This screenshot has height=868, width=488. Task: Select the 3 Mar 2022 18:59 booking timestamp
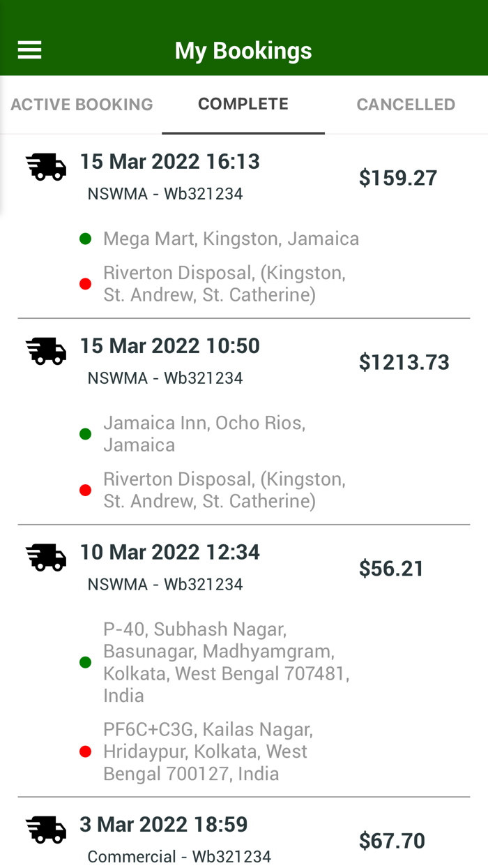tap(164, 824)
